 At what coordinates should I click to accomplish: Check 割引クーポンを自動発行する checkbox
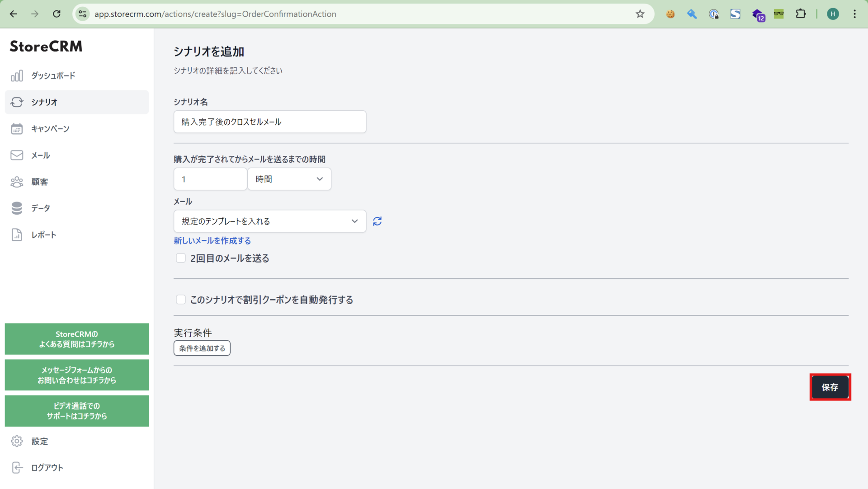click(181, 300)
